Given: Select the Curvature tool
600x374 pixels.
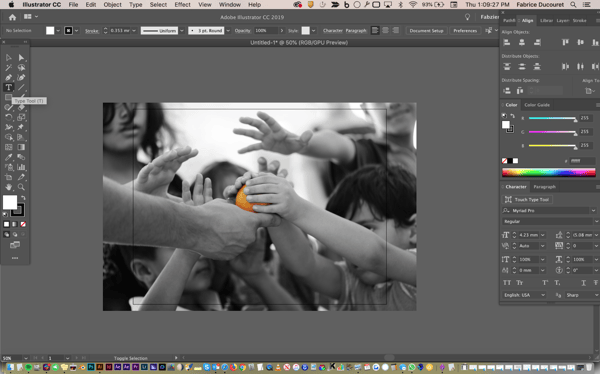Looking at the screenshot, I should point(21,77).
